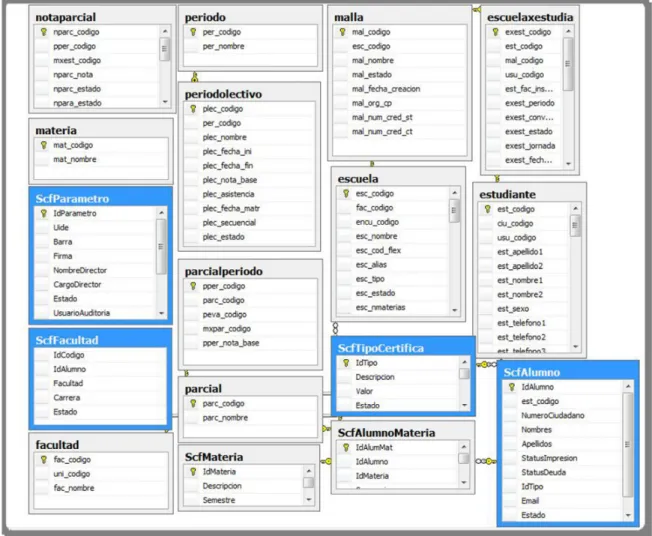Click the escuelaxestudia vertical scrollbar thumb

tap(568, 64)
